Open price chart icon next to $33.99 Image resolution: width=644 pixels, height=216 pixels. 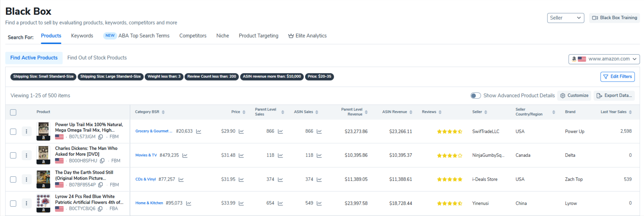241,203
